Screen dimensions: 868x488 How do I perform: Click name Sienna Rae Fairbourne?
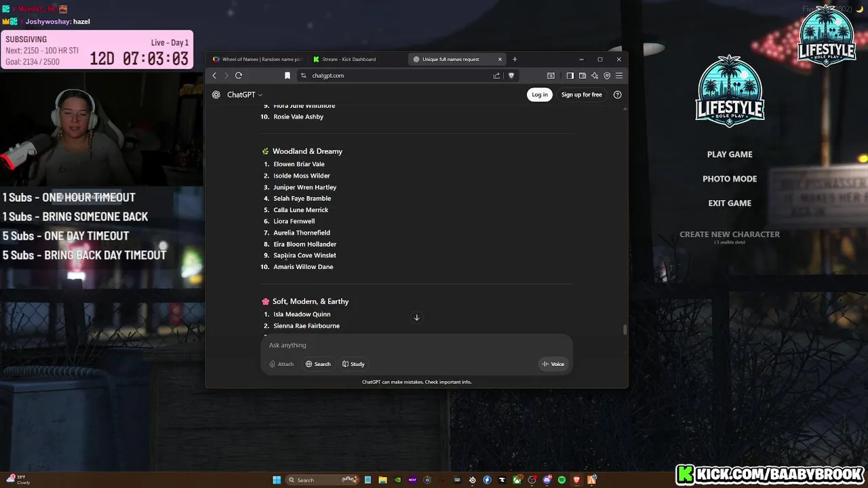click(307, 326)
